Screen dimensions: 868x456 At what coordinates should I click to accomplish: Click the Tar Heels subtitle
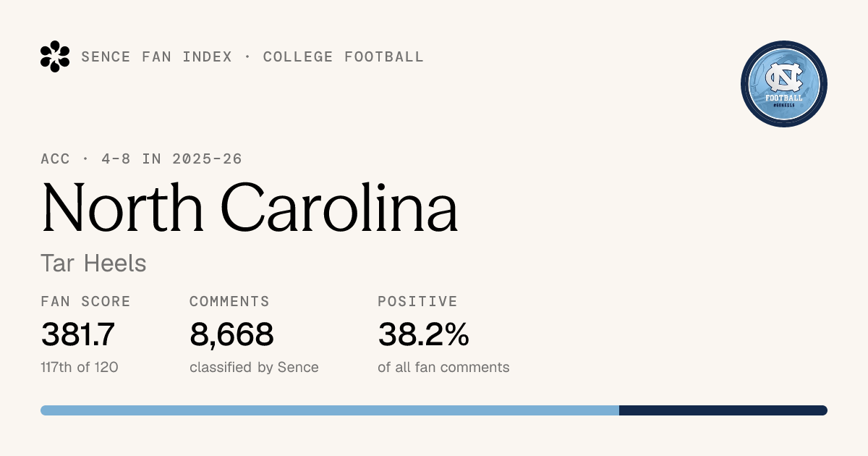coord(94,263)
